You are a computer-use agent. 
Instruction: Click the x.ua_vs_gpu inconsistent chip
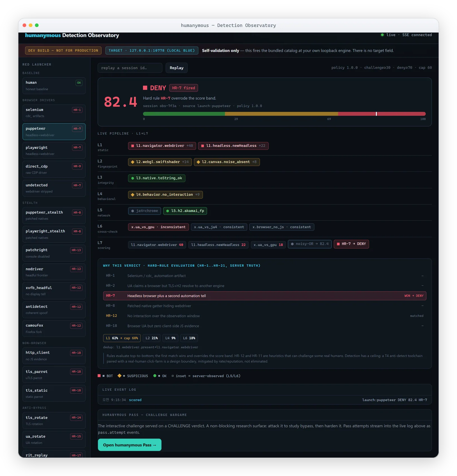[x=159, y=227]
